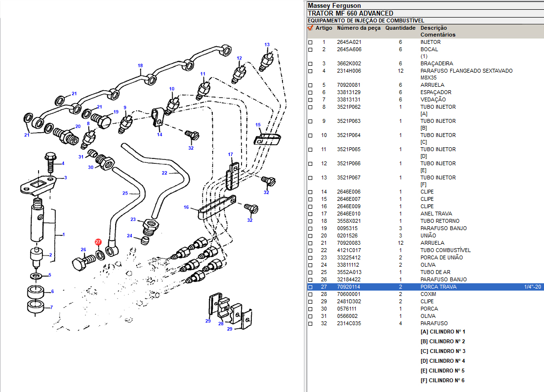The width and height of the screenshot is (544, 392).
Task: Select callout number 6 by the spacer
Action: pyautogui.click(x=52, y=292)
